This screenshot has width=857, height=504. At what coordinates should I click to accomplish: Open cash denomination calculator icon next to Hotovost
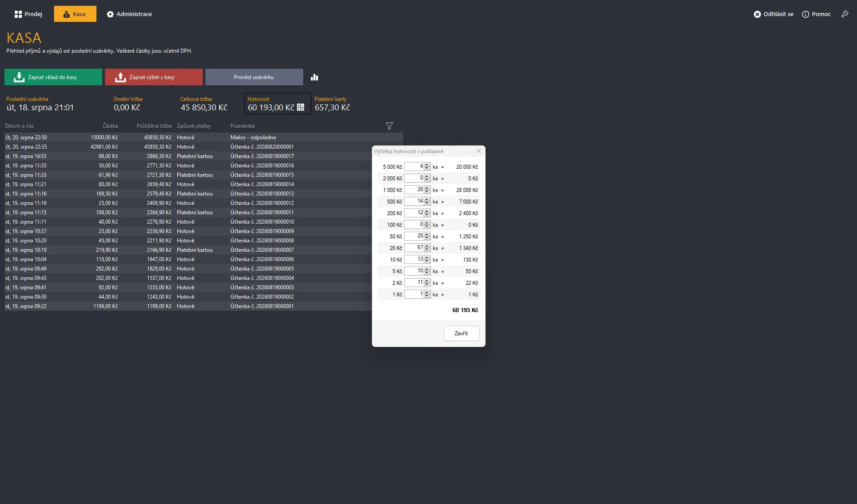[x=301, y=108]
